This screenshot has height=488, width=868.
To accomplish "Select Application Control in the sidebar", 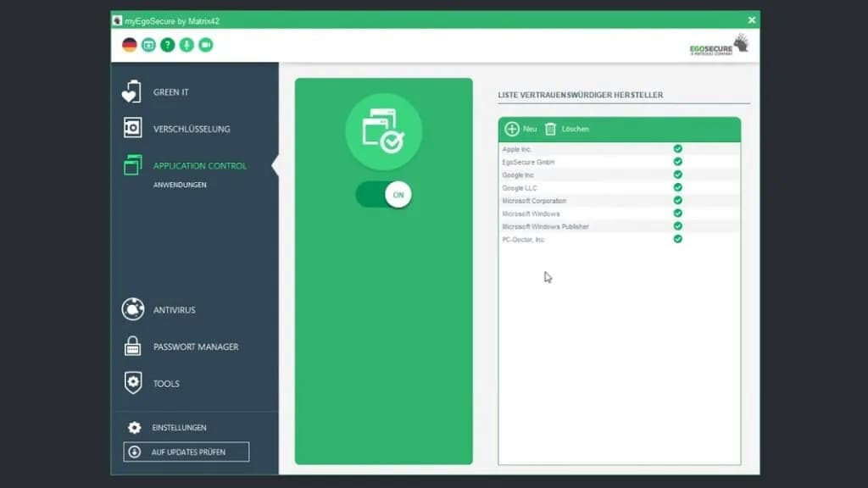I will (x=200, y=166).
